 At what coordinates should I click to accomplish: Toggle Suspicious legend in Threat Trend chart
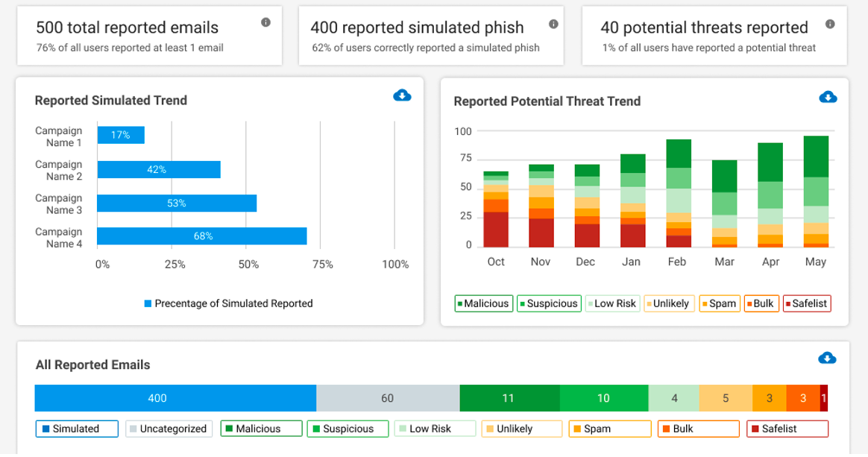[549, 303]
